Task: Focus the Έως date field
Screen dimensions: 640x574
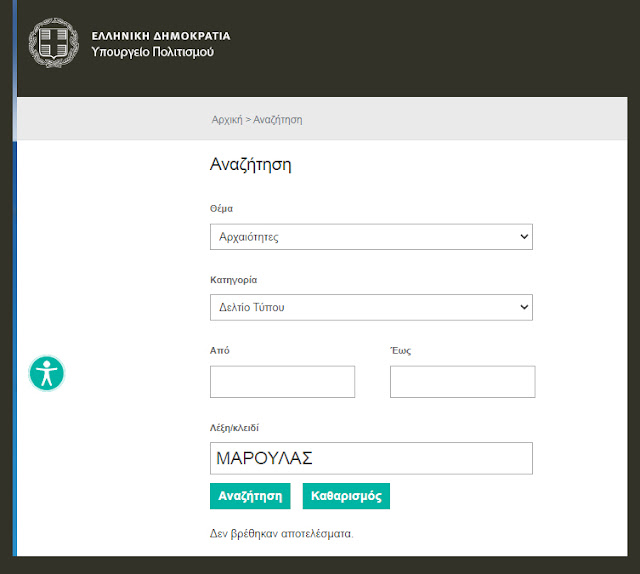Action: click(462, 381)
